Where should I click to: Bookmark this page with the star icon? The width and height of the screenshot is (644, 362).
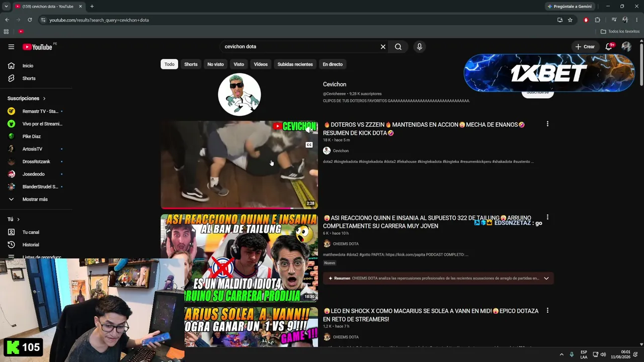[570, 20]
